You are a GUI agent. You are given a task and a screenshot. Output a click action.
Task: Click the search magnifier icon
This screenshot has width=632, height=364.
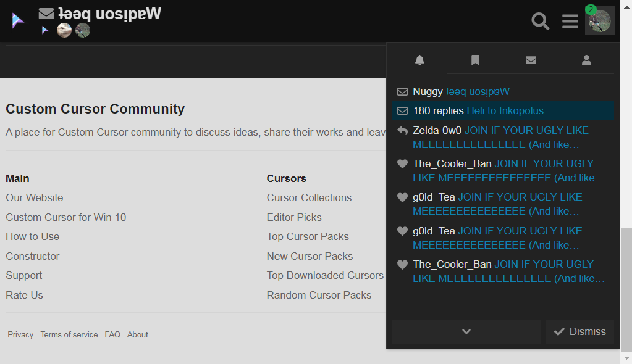click(x=541, y=21)
